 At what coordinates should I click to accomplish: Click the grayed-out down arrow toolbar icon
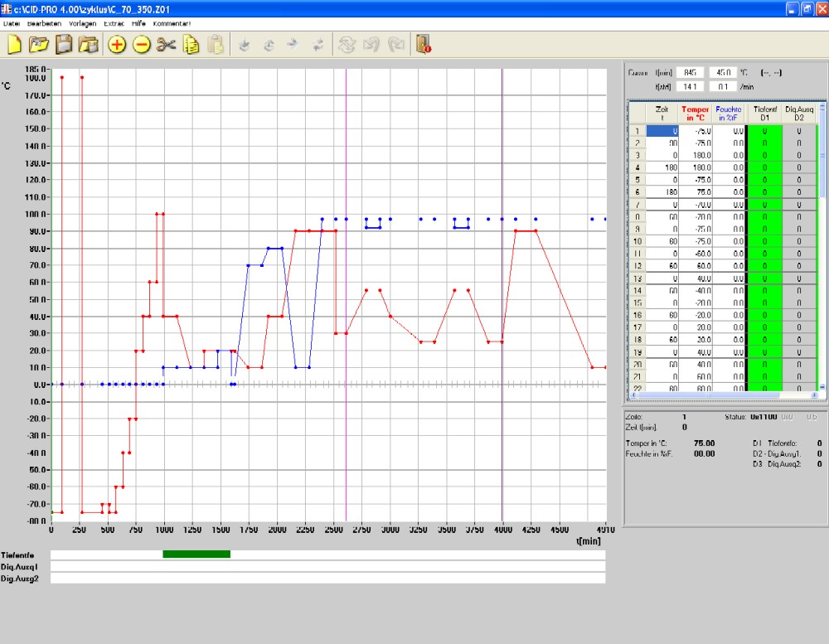[x=244, y=45]
